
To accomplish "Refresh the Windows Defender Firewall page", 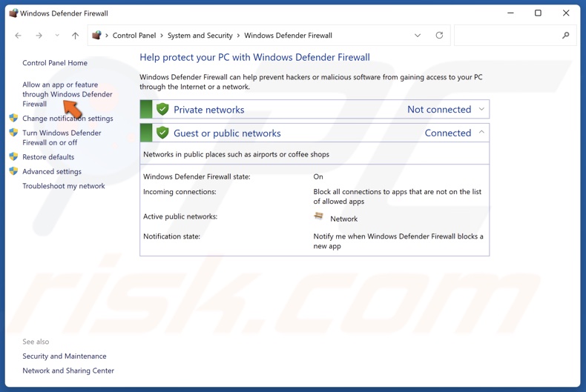I will tap(439, 35).
